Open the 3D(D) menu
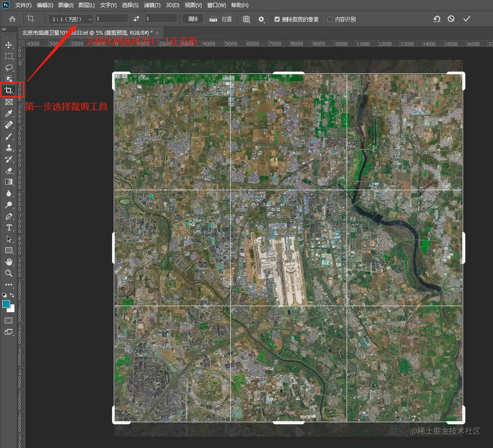The height and width of the screenshot is (448, 493). (173, 5)
